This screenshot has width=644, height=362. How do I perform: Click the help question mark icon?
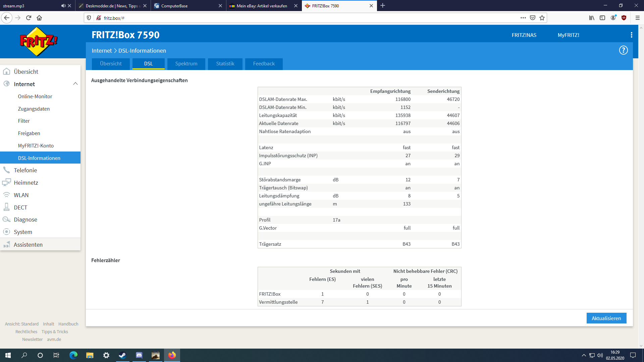coord(623,50)
